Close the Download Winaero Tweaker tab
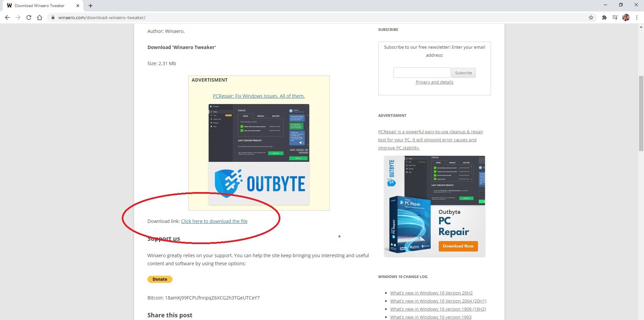Screen dimensions: 644x320 coord(78,6)
